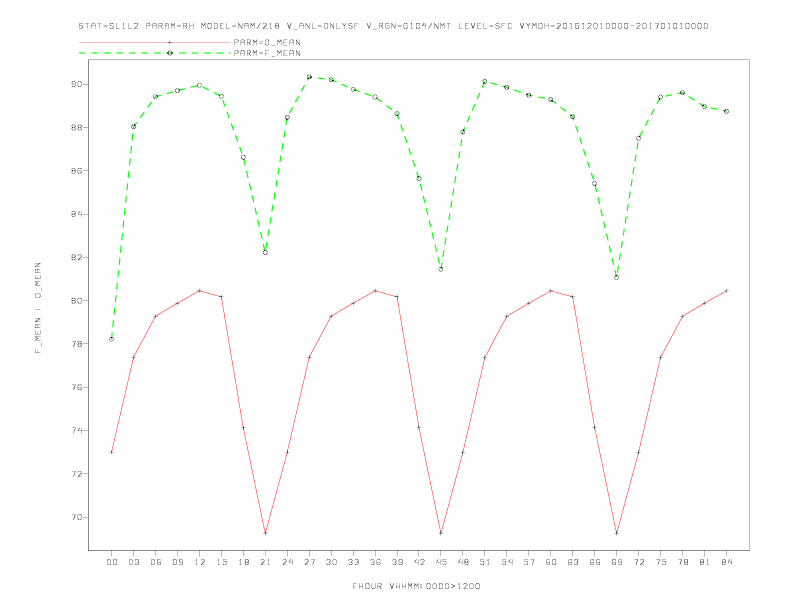
Task: Click the y-axis tick label 76
Action: 77,387
